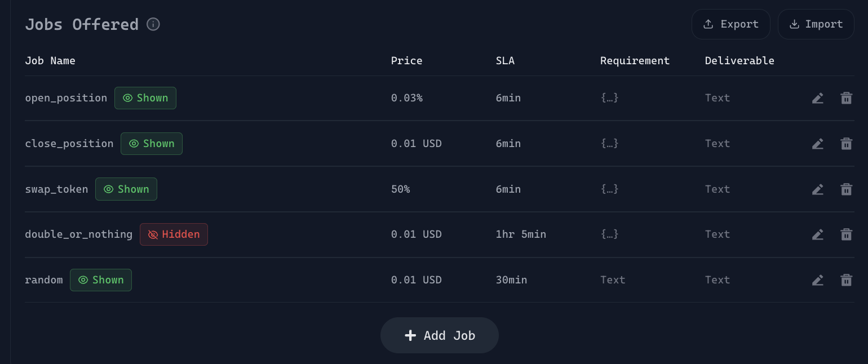Expand double_or_nothing requirement JSON braces
Screen dimensions: 868x364
[x=609, y=234]
